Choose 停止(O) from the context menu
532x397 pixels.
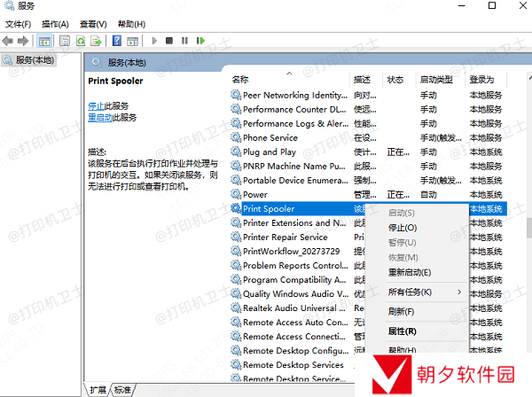tap(403, 228)
